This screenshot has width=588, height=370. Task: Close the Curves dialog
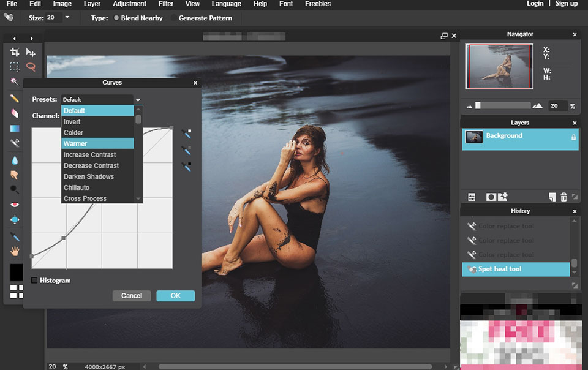pyautogui.click(x=195, y=83)
